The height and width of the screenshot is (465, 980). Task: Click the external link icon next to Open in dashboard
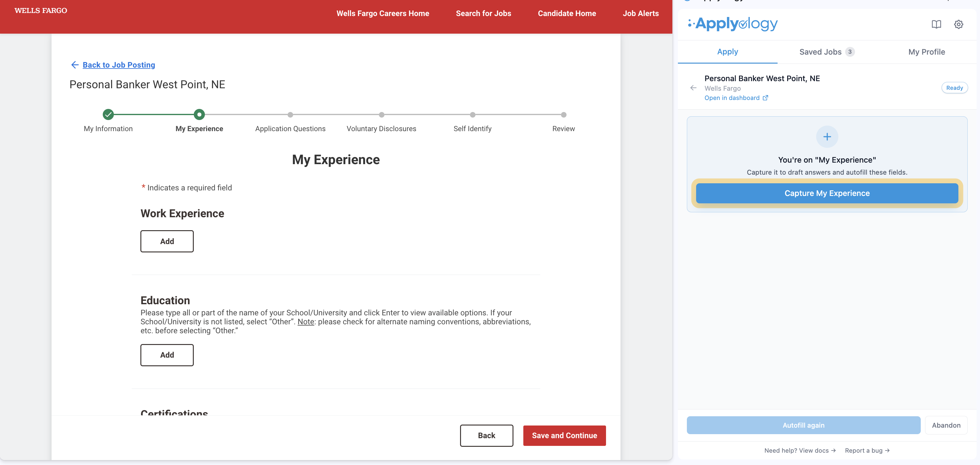[765, 98]
